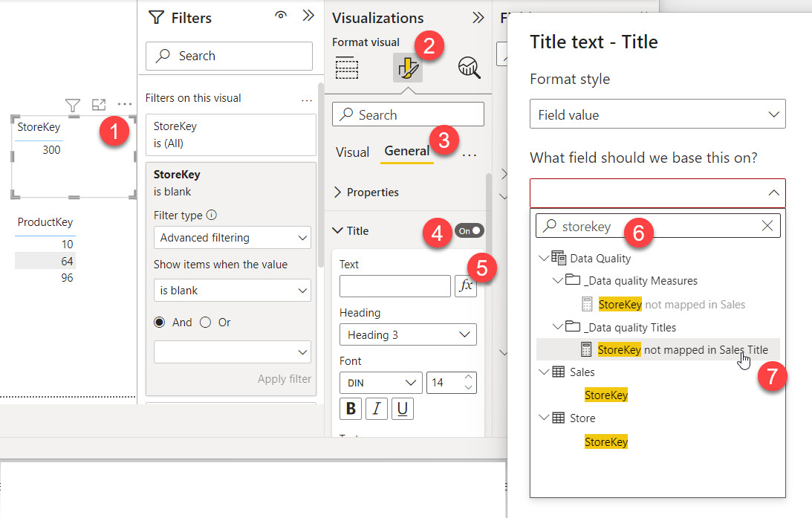Open the Heading 3 dropdown
The image size is (812, 518).
tap(408, 334)
